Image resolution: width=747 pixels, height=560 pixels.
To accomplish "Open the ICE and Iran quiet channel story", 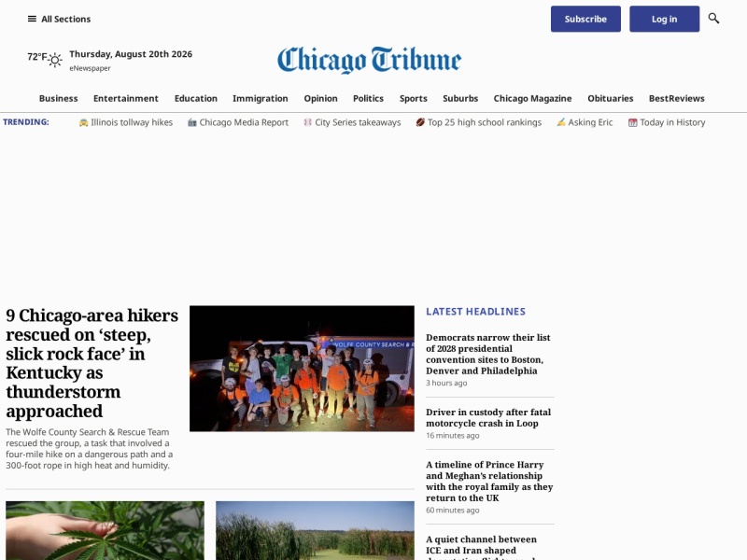I will click(481, 547).
